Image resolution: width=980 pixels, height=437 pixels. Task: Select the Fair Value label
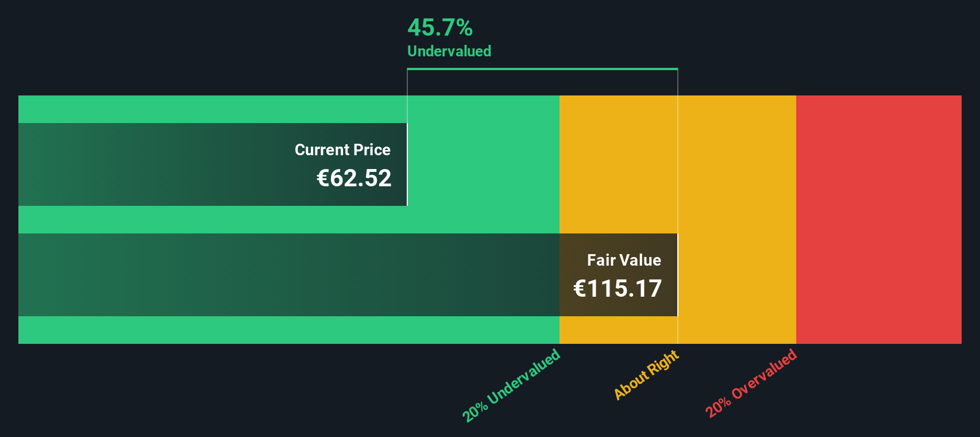[624, 260]
